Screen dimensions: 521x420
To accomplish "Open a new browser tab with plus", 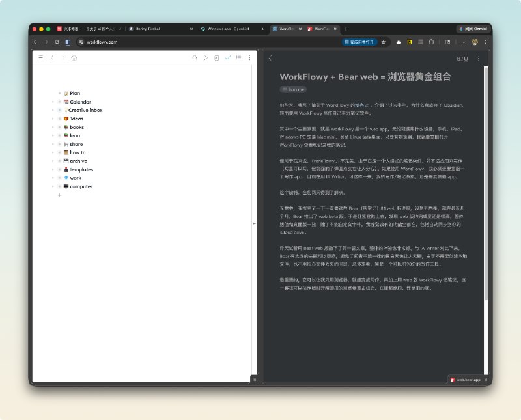I will click(x=346, y=29).
